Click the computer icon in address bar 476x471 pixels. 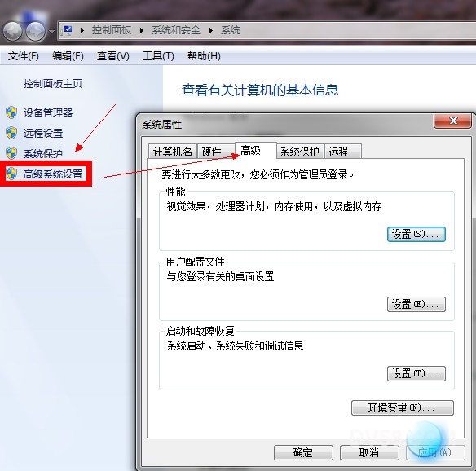pos(68,30)
